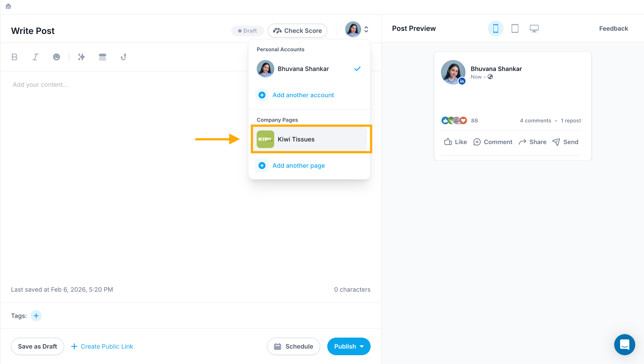
Task: Click Share in post preview
Action: [x=532, y=142]
